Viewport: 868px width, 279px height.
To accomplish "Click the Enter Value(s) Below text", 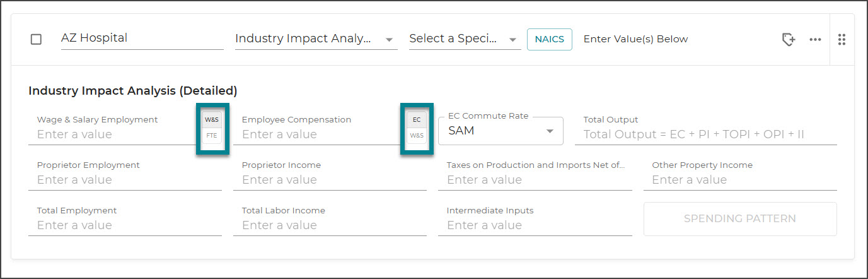I will [x=635, y=39].
